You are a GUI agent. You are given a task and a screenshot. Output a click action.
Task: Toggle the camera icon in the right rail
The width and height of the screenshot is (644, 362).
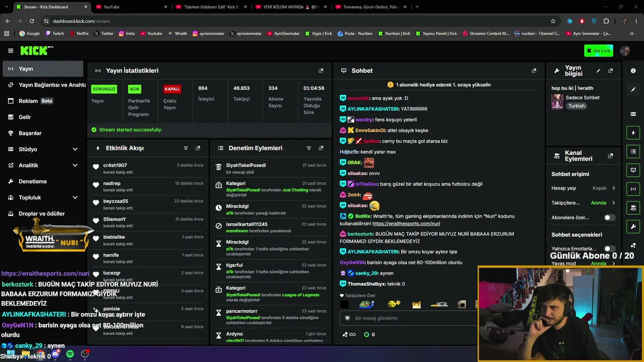pos(633,208)
